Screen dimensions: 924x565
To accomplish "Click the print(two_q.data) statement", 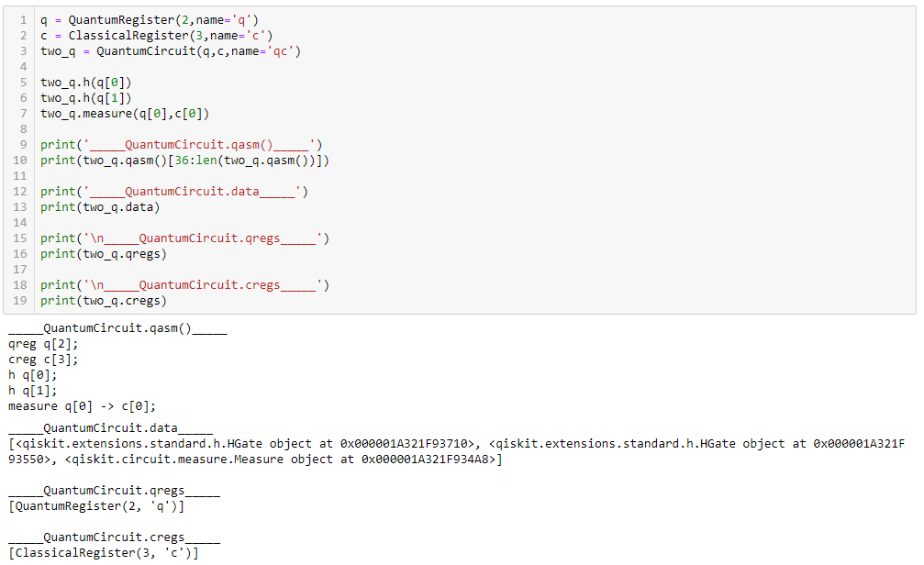I will pyautogui.click(x=100, y=207).
